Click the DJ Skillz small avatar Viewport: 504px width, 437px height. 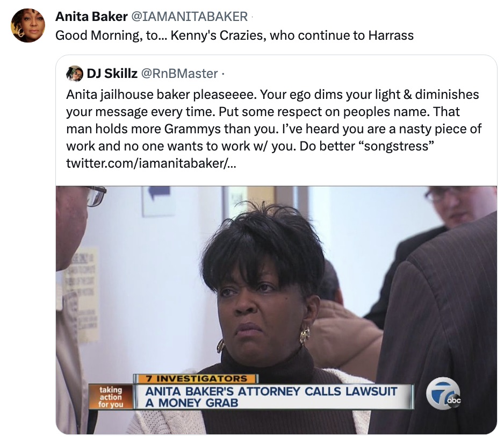coord(75,74)
